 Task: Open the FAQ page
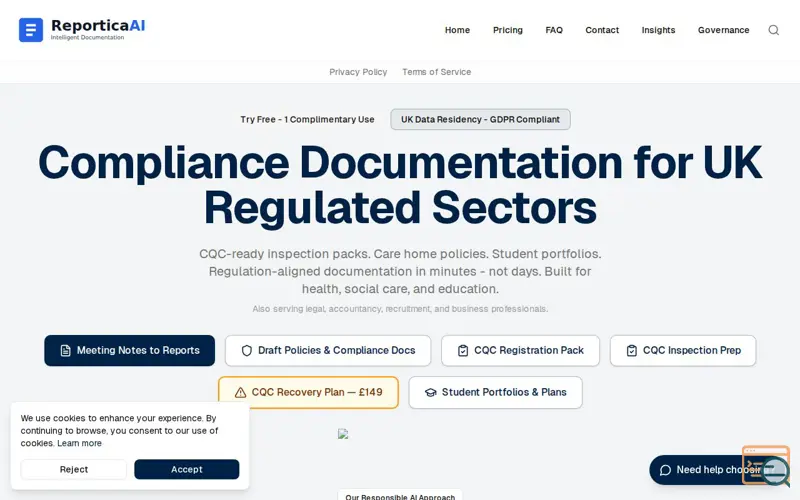(554, 30)
